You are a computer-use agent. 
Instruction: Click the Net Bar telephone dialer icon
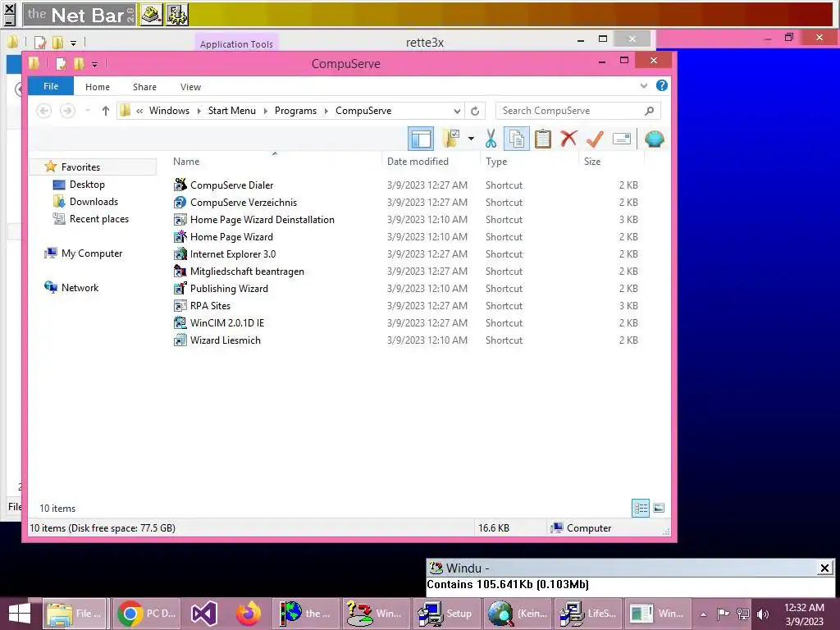coord(152,15)
